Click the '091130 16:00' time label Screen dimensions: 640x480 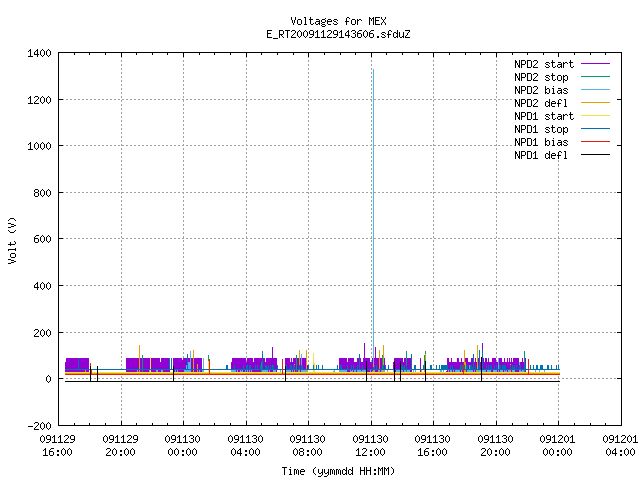point(432,446)
